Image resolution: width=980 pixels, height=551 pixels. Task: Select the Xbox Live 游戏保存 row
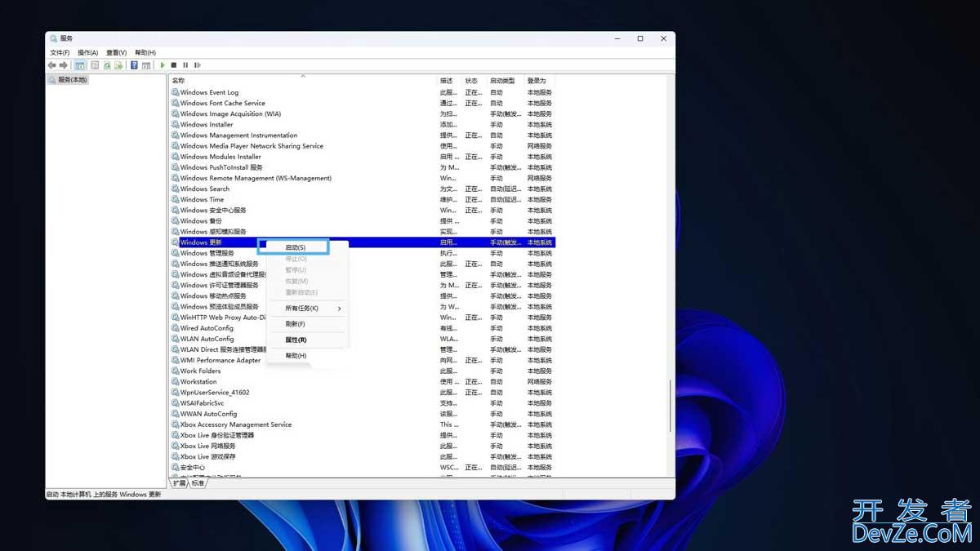coord(363,456)
